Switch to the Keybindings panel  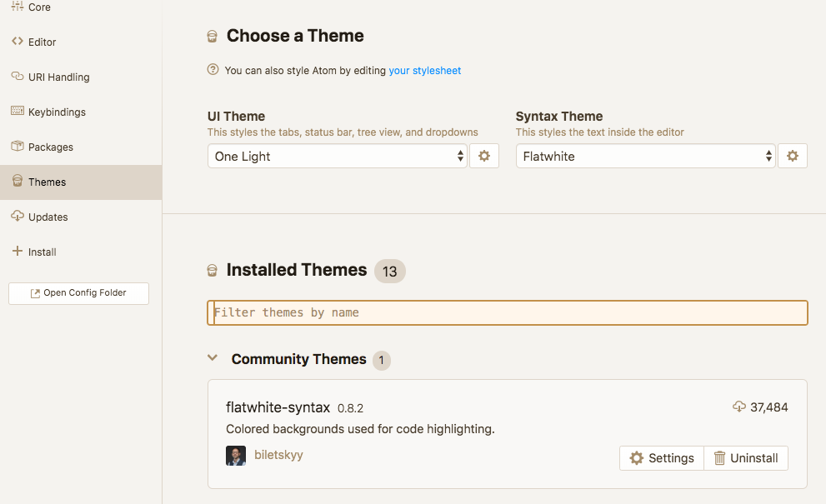coord(81,112)
